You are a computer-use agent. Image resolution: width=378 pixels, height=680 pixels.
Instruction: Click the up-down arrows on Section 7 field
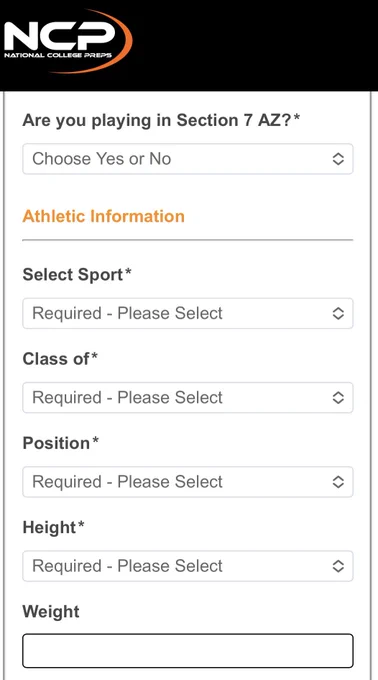click(338, 159)
